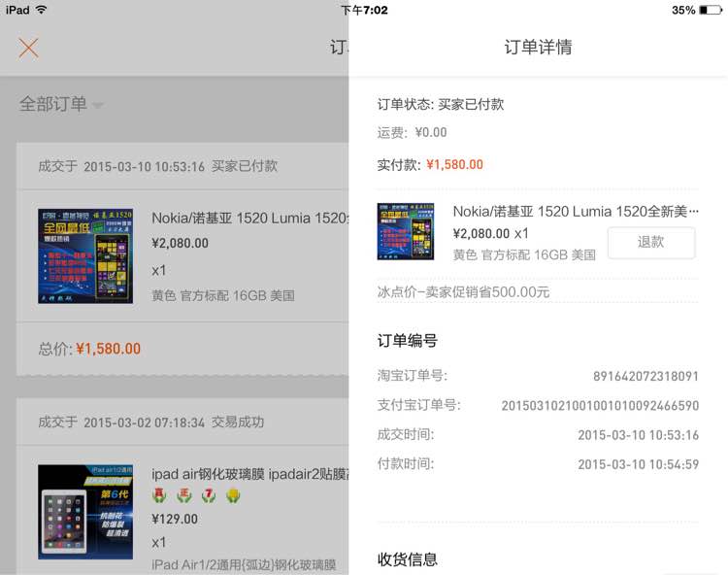
Task: Open Nokia thumbnail in order detail panel
Action: click(406, 231)
